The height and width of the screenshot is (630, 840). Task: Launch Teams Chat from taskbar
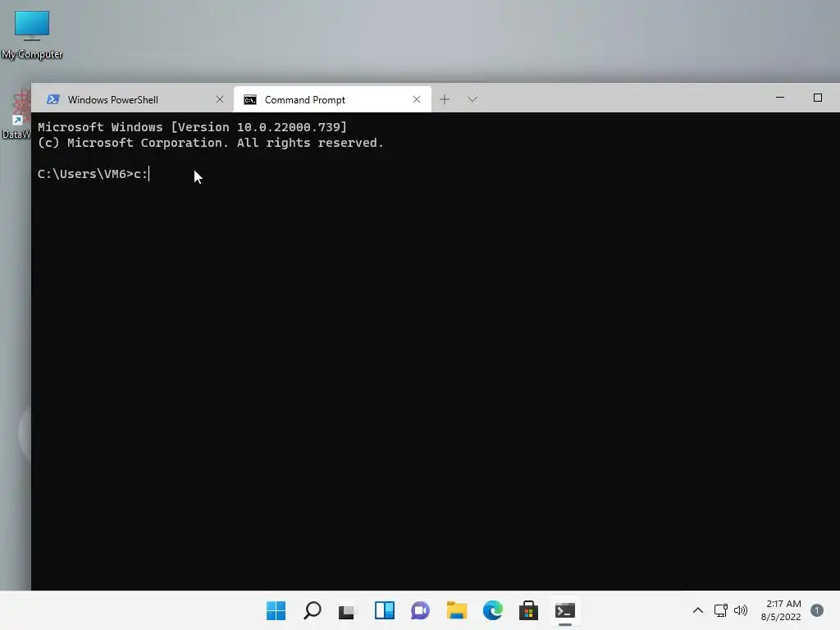pos(421,610)
